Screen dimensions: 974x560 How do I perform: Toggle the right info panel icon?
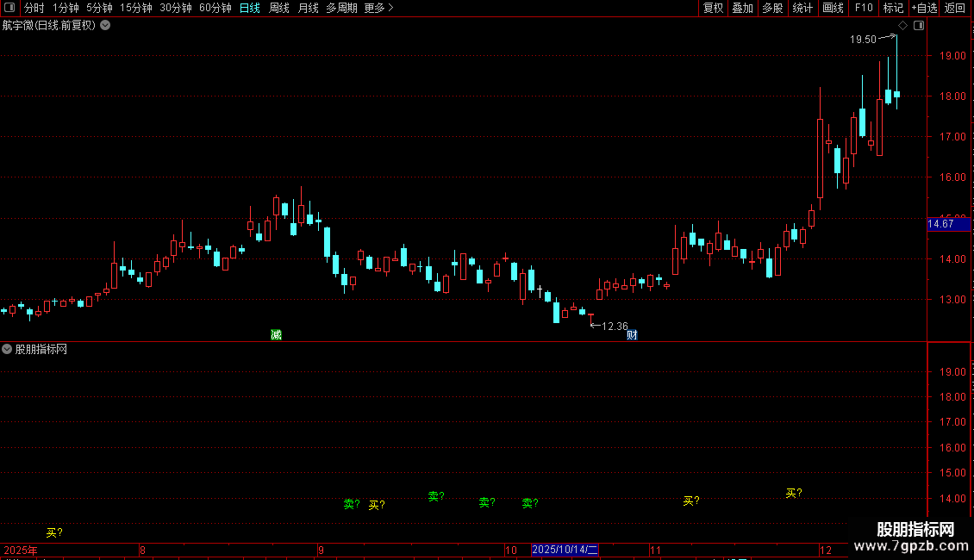tap(919, 26)
